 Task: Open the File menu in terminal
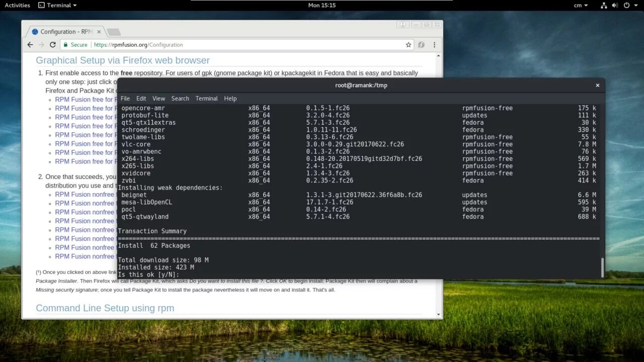(125, 99)
